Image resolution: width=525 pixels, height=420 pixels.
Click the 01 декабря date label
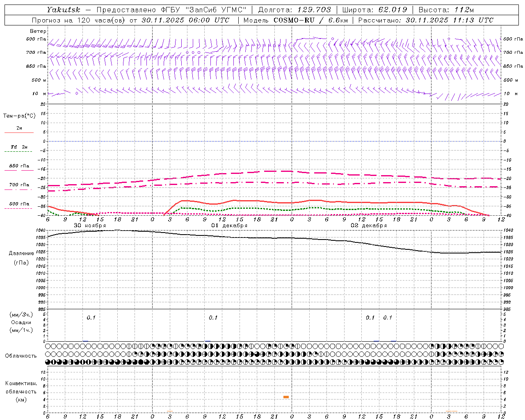[x=229, y=226]
